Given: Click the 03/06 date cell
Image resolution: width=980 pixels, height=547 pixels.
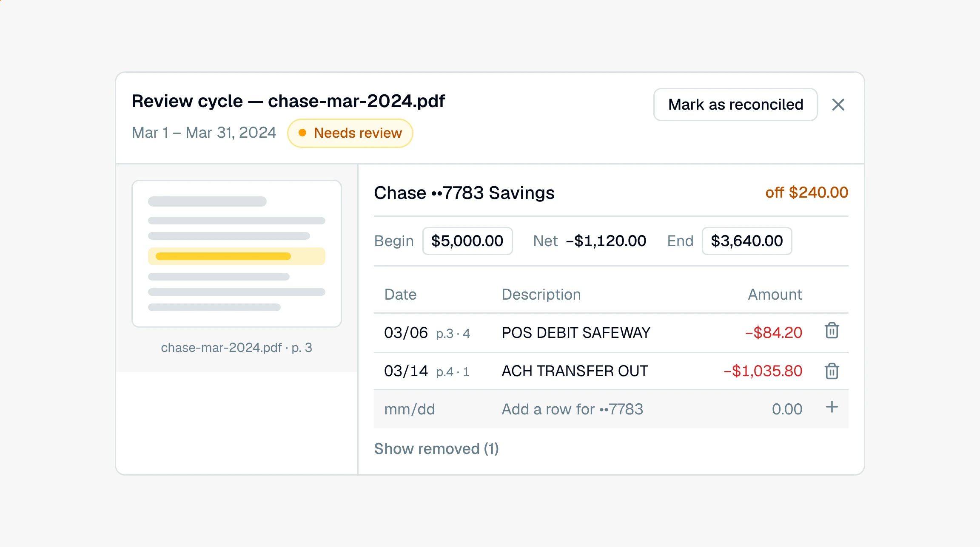Looking at the screenshot, I should pyautogui.click(x=406, y=332).
